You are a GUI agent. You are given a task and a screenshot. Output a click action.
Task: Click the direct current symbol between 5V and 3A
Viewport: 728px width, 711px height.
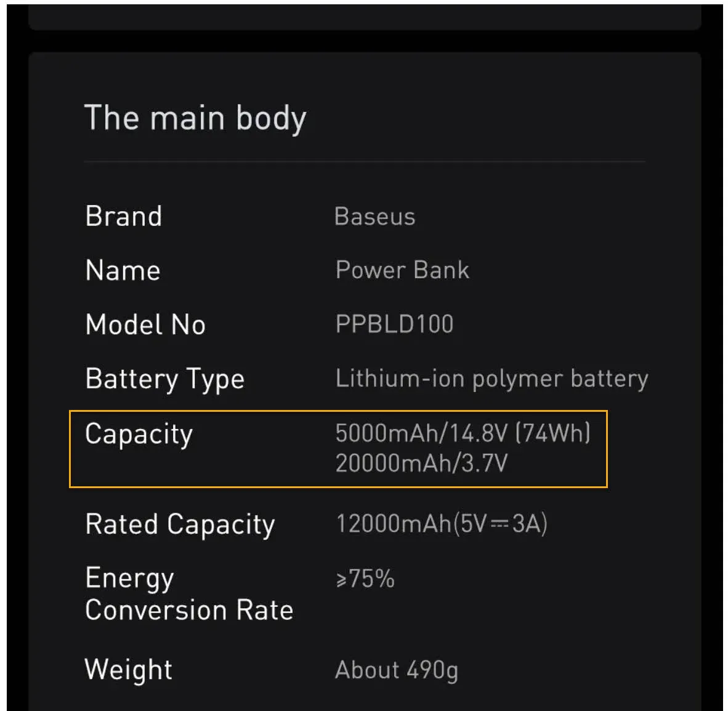(499, 524)
